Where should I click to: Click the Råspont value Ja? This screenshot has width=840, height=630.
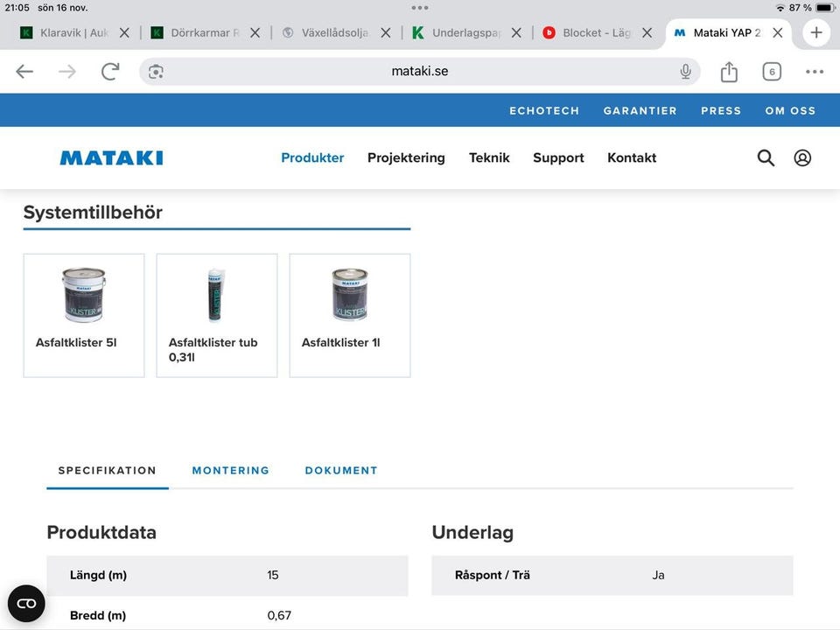[x=658, y=576]
